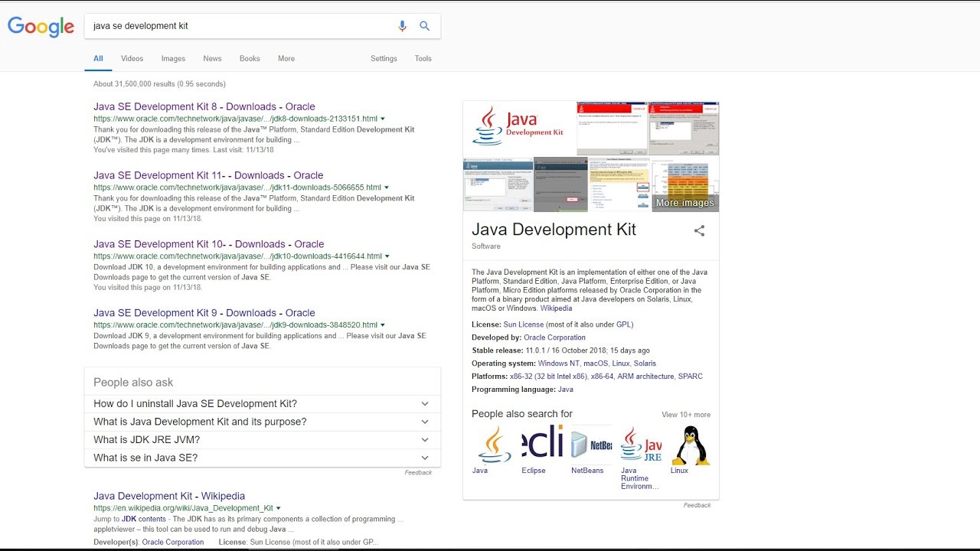The width and height of the screenshot is (980, 551).
Task: Click Feedback below the knowledge panel
Action: point(697,505)
